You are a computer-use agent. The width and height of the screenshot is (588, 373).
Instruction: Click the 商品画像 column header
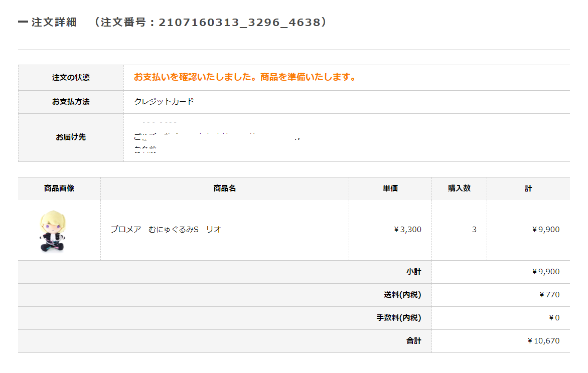click(59, 188)
